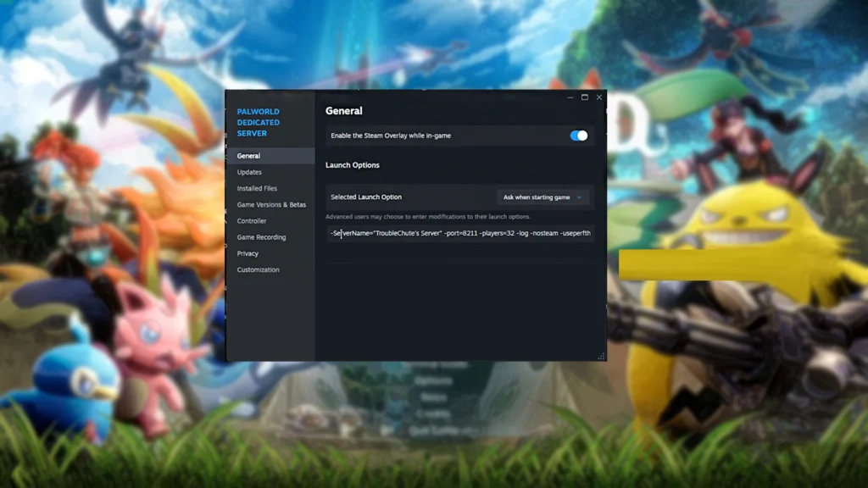Image resolution: width=868 pixels, height=488 pixels.
Task: Click the window resize grip corner
Action: (x=601, y=357)
